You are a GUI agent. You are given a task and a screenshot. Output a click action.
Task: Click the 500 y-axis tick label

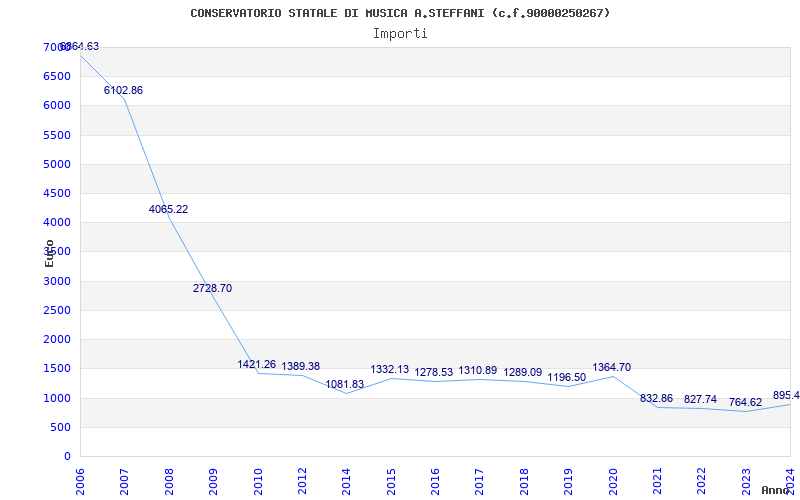tap(60, 427)
